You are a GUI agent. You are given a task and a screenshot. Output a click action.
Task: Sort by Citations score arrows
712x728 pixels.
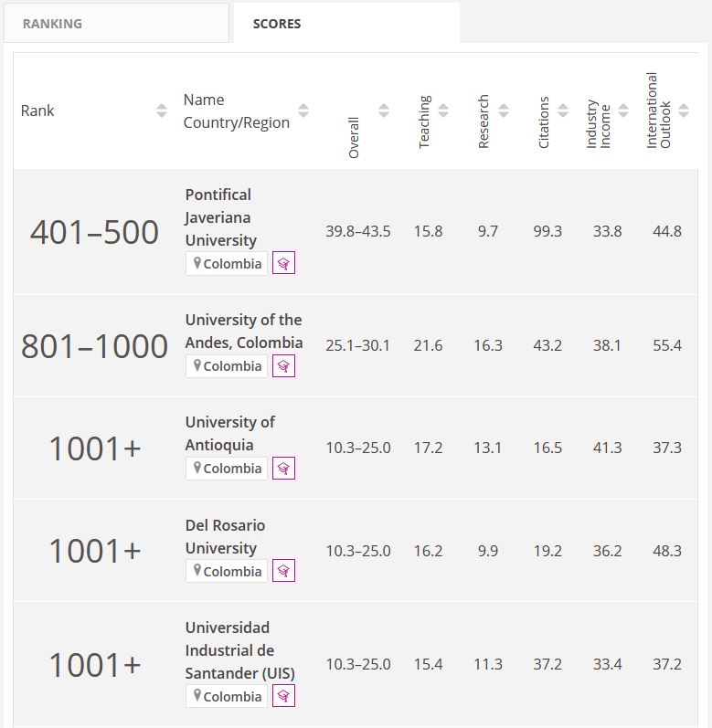point(563,111)
